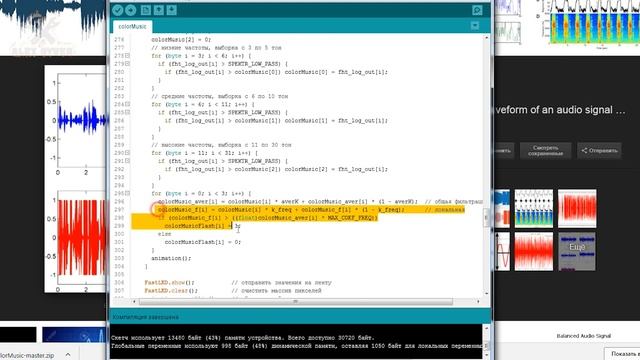Open the 'Ещё' more images thumbnail
The height and width of the screenshot is (360, 640).
click(577, 251)
